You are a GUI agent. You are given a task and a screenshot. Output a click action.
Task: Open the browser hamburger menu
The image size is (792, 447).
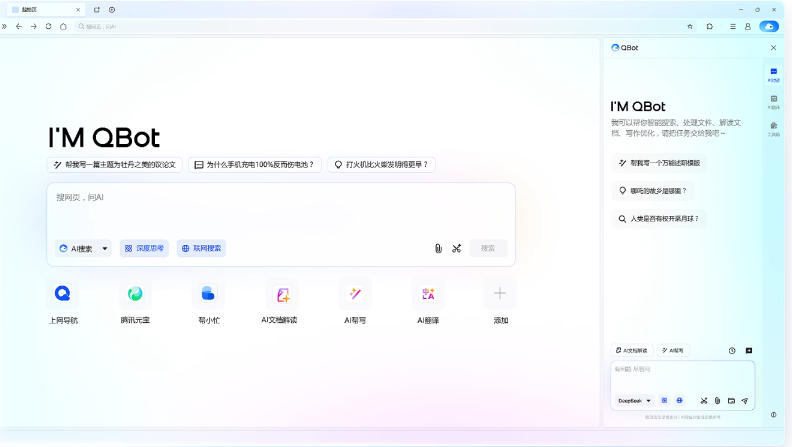733,26
